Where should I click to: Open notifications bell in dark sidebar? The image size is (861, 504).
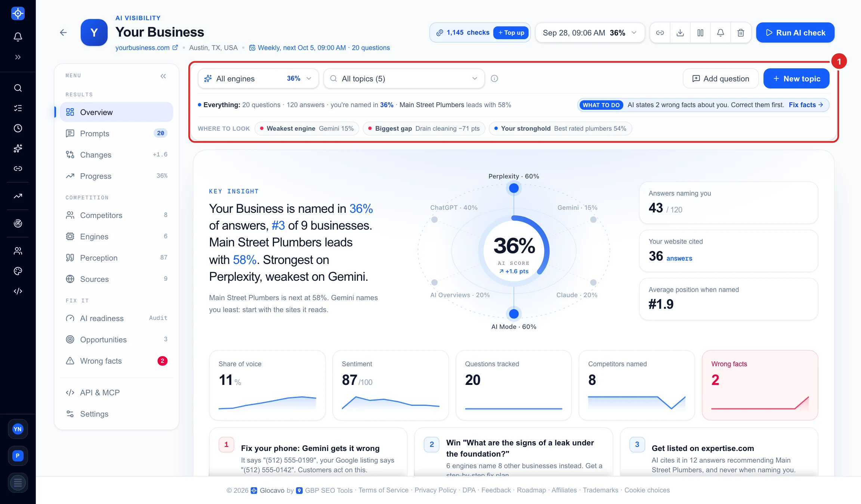tap(18, 37)
